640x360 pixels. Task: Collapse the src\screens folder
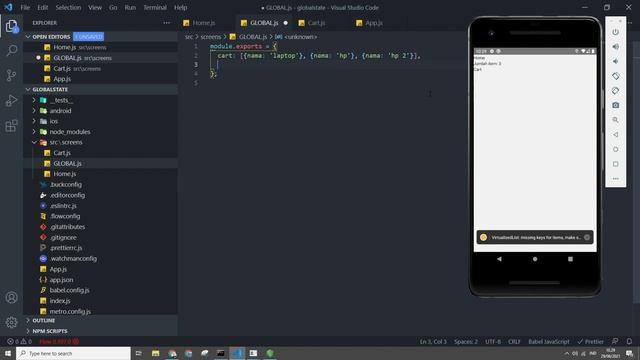tap(34, 142)
